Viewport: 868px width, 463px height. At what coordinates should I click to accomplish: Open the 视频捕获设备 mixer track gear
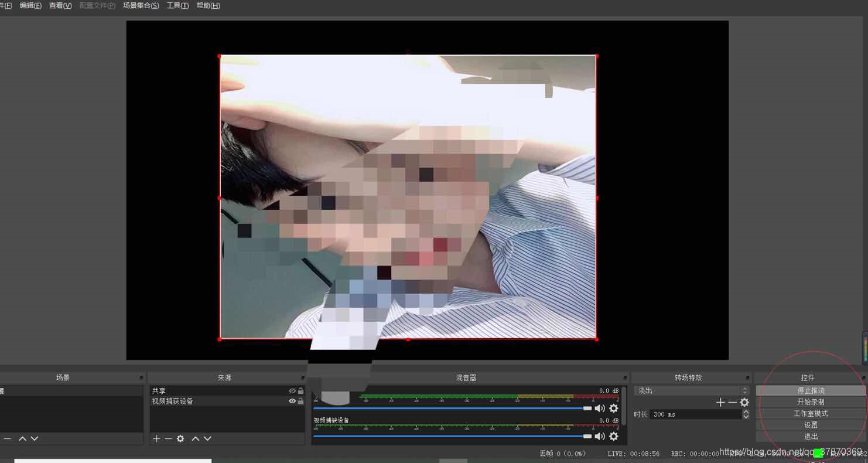614,436
